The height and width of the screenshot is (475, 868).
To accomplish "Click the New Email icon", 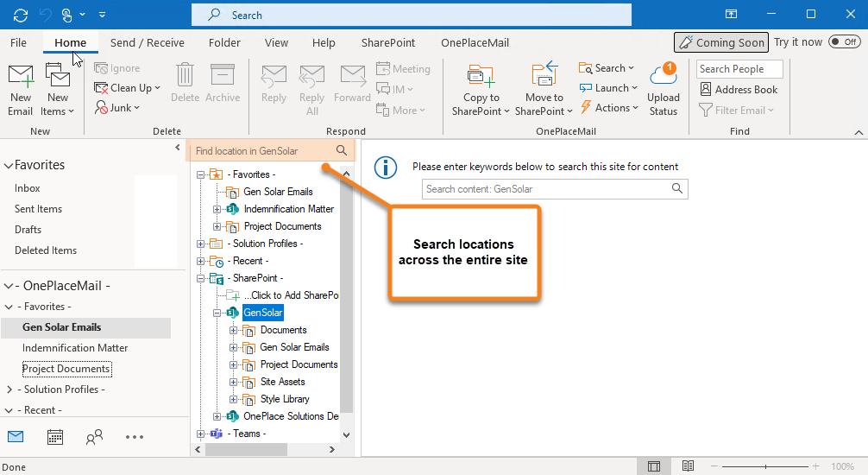I will pyautogui.click(x=21, y=76).
